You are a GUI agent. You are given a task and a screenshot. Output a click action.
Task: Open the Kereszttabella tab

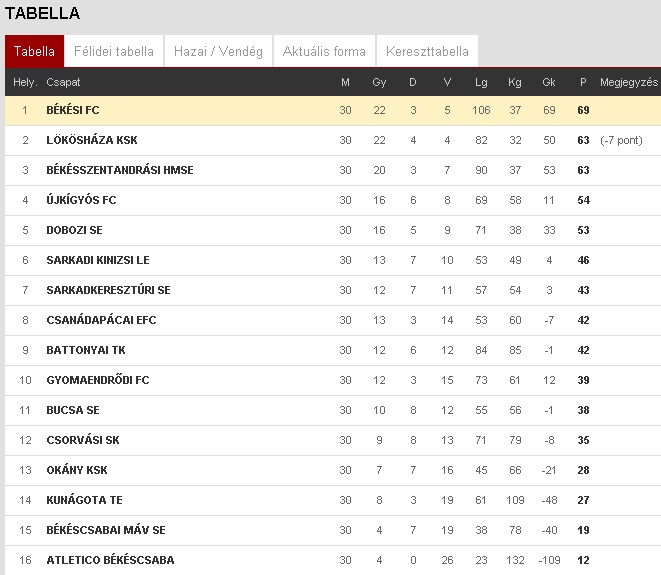pos(427,51)
